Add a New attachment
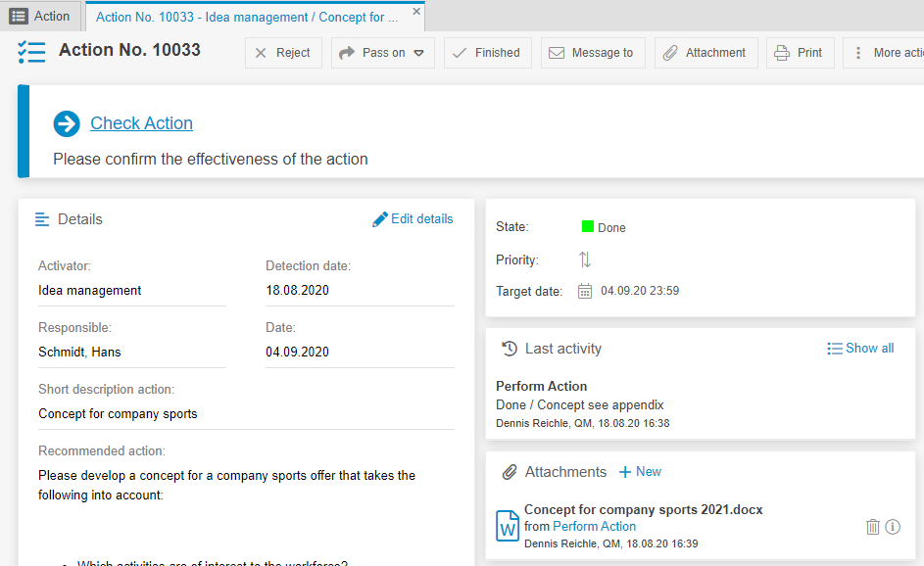The width and height of the screenshot is (924, 566). coord(640,472)
